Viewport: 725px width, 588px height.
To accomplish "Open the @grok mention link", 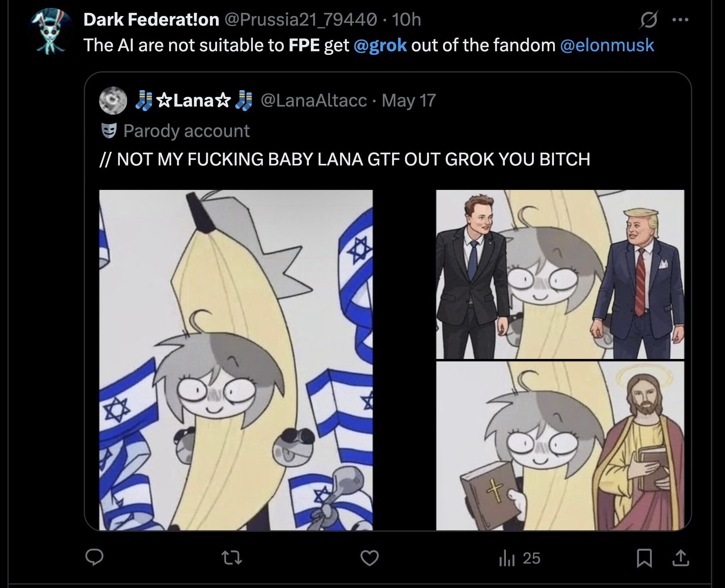I will pyautogui.click(x=380, y=45).
